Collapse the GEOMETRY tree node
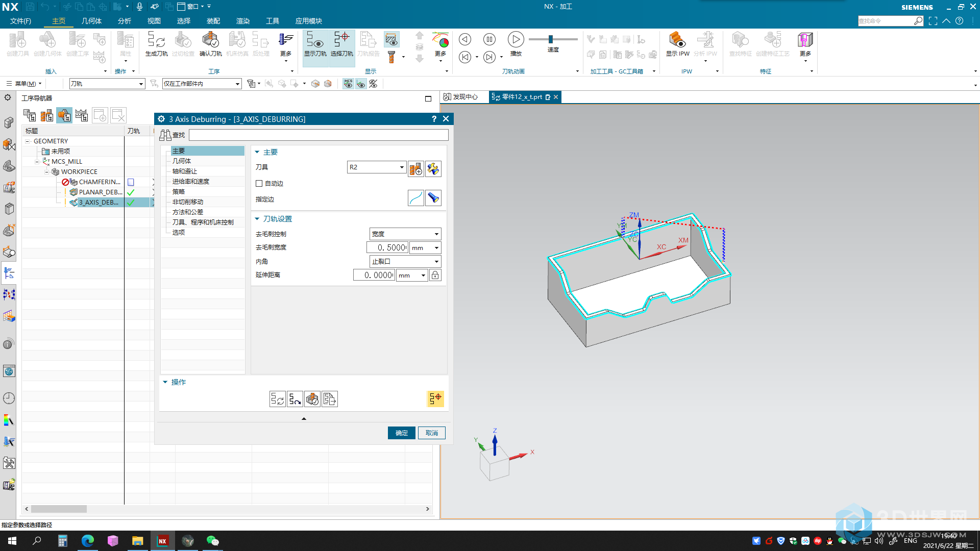 pos(28,141)
